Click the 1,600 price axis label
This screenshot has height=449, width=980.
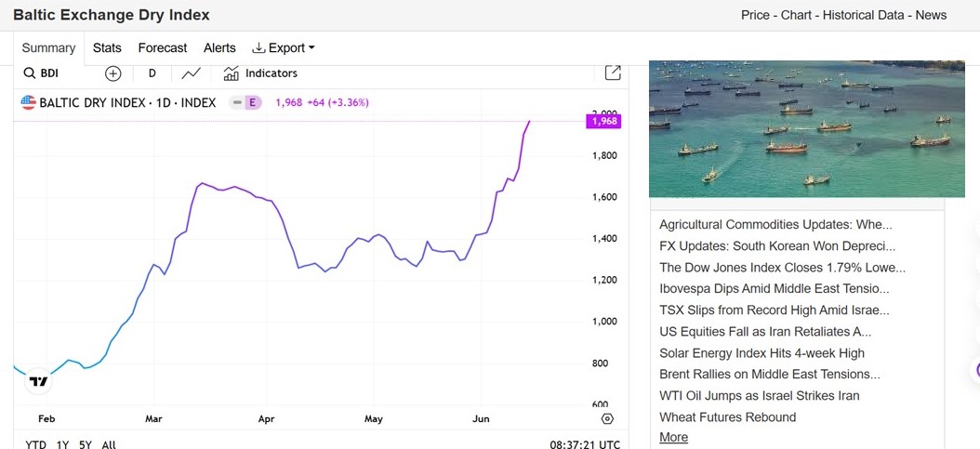pos(605,197)
